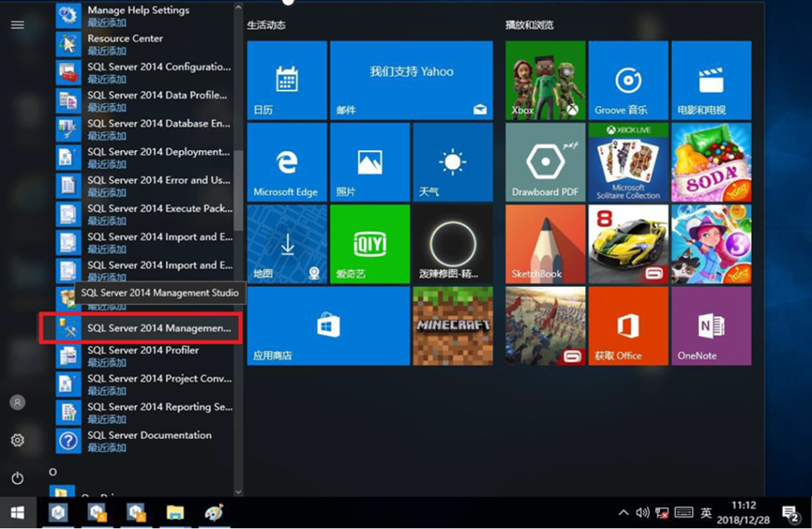Open SQL Server 2014 Reporting Services entry
Screen dimensions: 812x529
tap(144, 413)
